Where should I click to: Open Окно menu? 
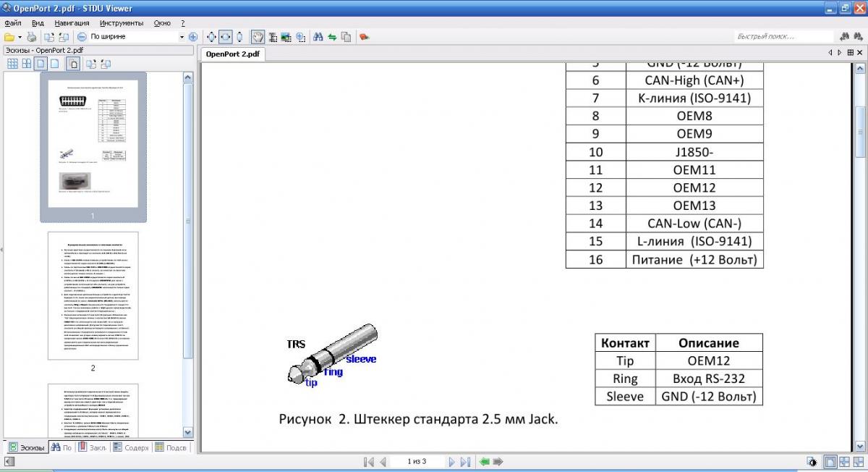point(162,23)
